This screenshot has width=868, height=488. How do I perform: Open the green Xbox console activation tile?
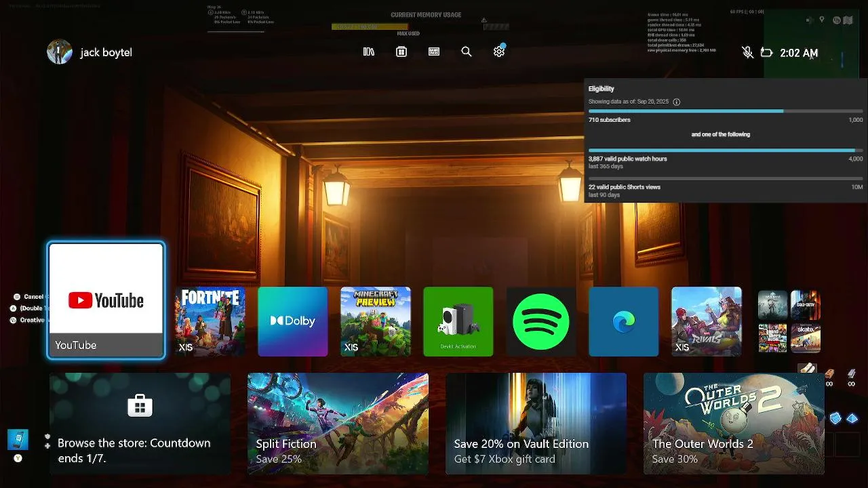tap(458, 321)
